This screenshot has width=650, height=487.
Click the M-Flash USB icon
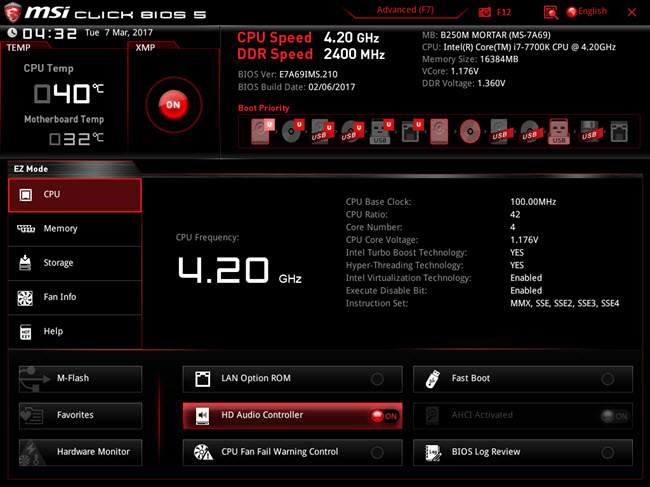31,379
